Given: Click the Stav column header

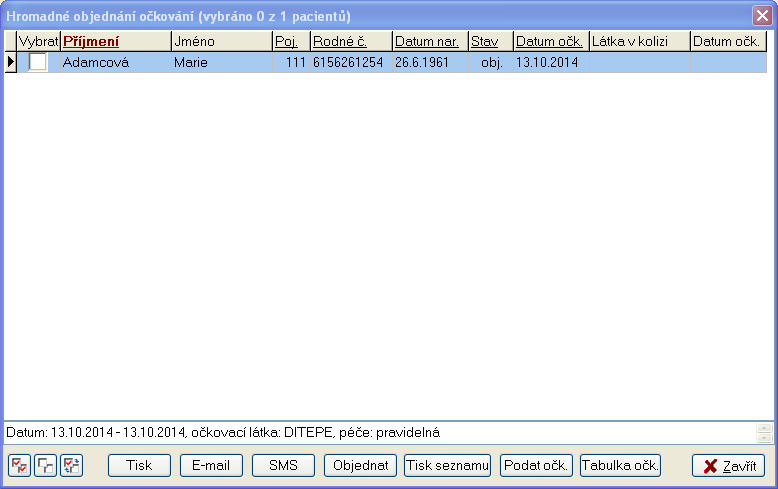Looking at the screenshot, I should coord(490,41).
